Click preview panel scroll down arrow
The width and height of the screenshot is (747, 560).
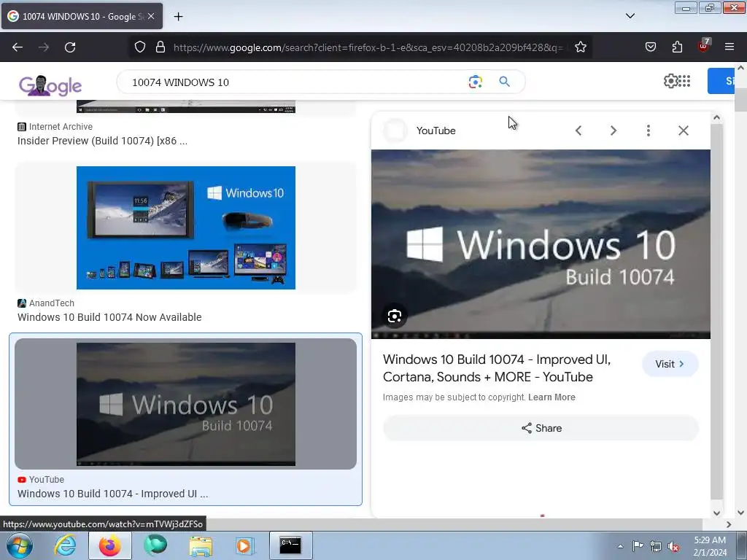(x=716, y=513)
